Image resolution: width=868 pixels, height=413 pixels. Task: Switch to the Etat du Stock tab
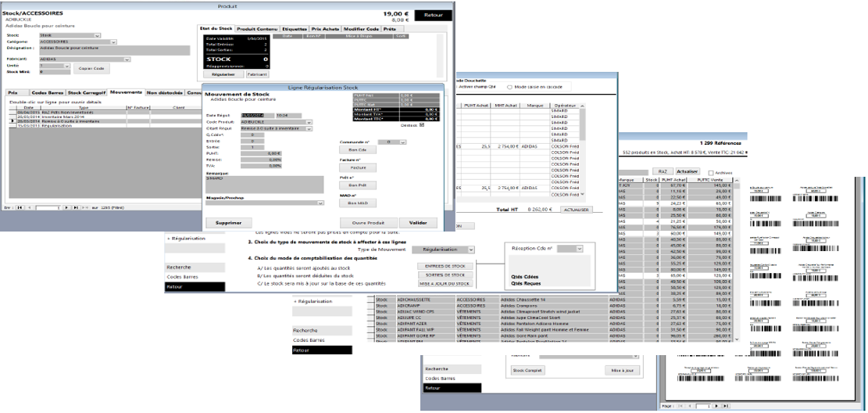pos(216,28)
